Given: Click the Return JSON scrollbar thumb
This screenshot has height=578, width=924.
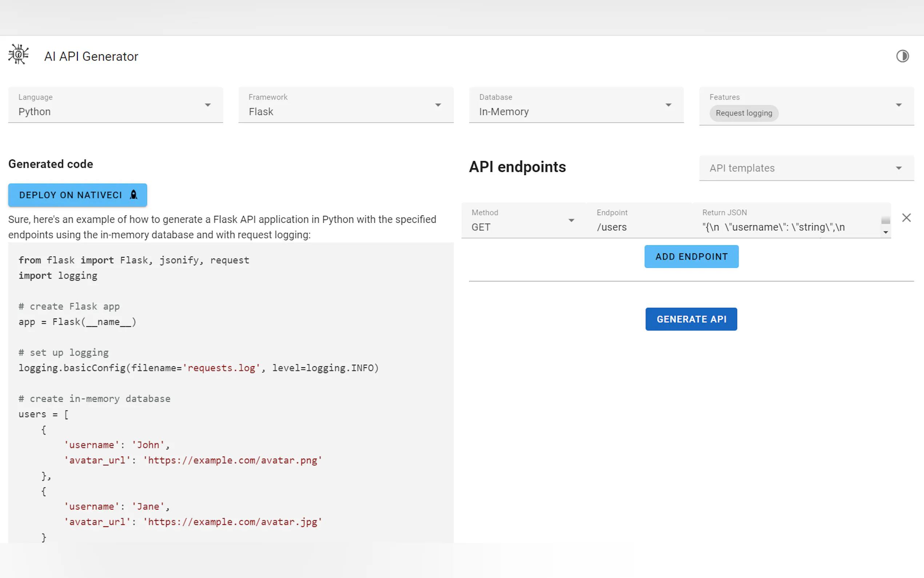Looking at the screenshot, I should pos(885,221).
